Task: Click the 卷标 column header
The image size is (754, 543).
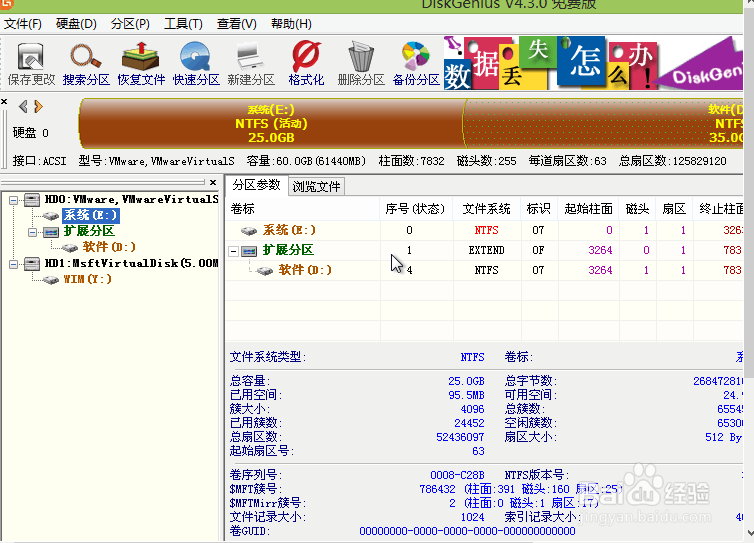Action: [303, 209]
